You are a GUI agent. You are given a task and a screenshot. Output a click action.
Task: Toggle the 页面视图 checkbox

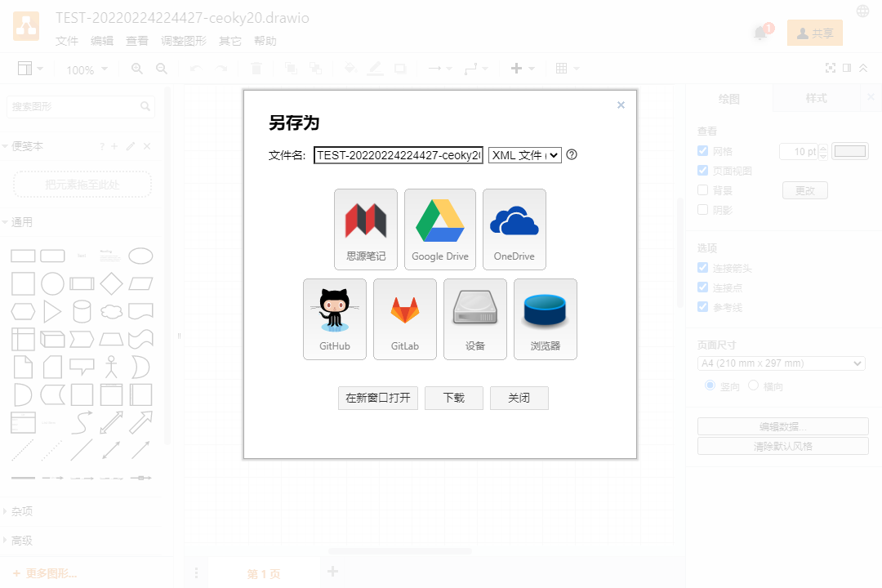coord(702,171)
